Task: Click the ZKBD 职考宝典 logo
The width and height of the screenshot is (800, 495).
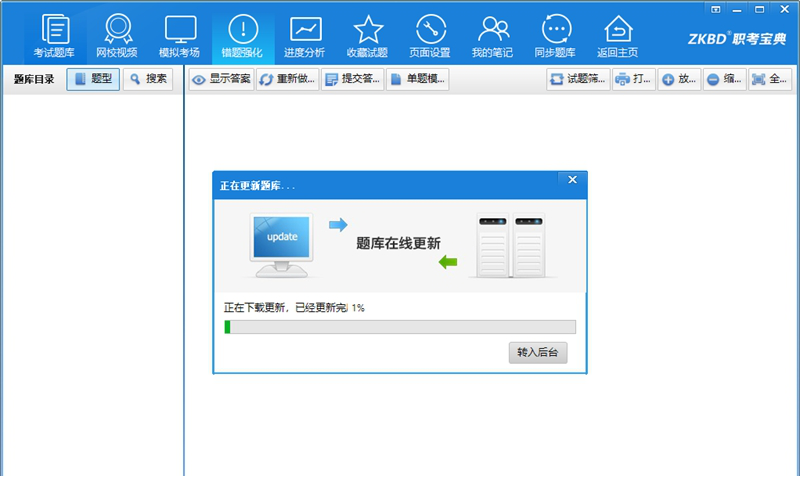Action: (737, 39)
